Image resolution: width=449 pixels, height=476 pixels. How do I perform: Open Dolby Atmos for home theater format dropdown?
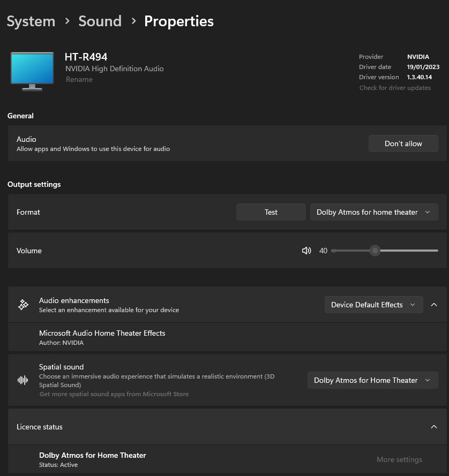(x=374, y=212)
